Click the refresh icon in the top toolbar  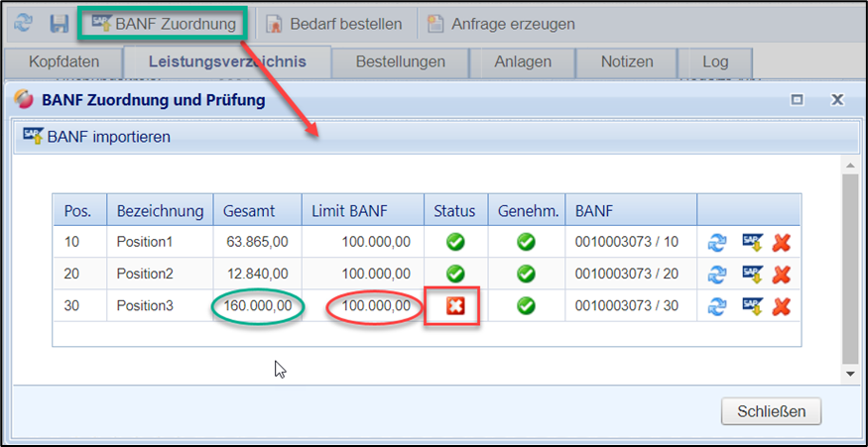click(22, 23)
